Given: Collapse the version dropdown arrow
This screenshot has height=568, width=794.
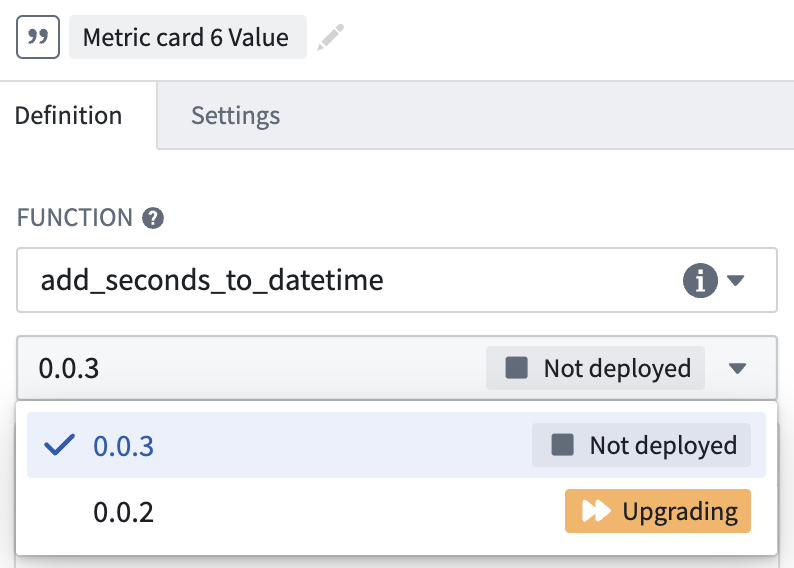Looking at the screenshot, I should 737,369.
